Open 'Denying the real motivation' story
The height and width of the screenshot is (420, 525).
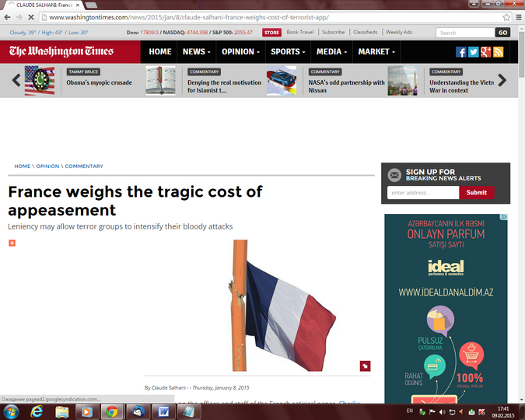tap(224, 86)
